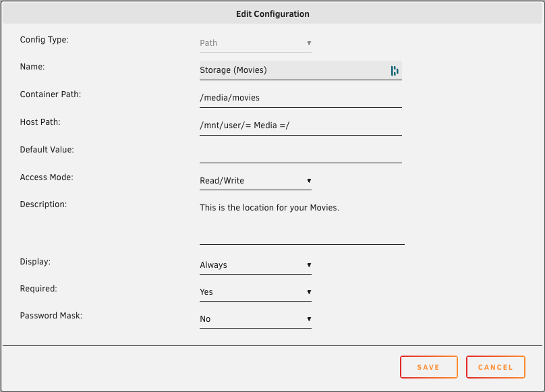Click the password manager icon in Name field

click(x=395, y=71)
